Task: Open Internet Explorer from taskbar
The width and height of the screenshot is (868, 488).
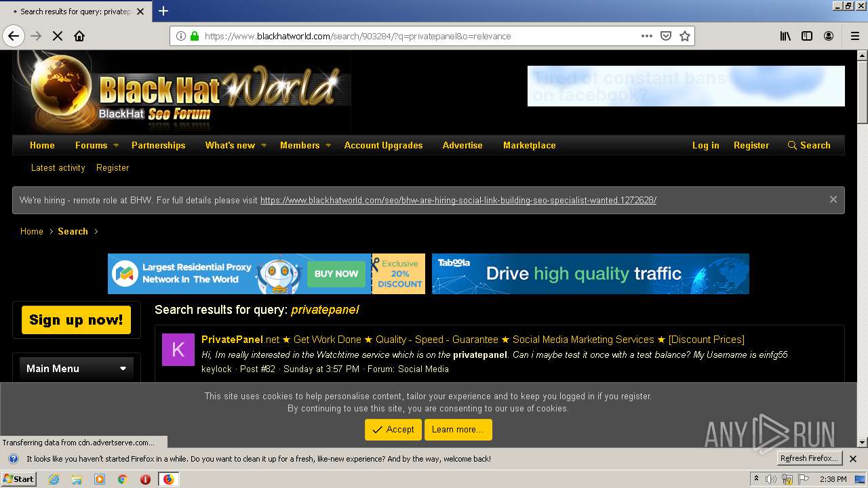Action: pos(54,479)
